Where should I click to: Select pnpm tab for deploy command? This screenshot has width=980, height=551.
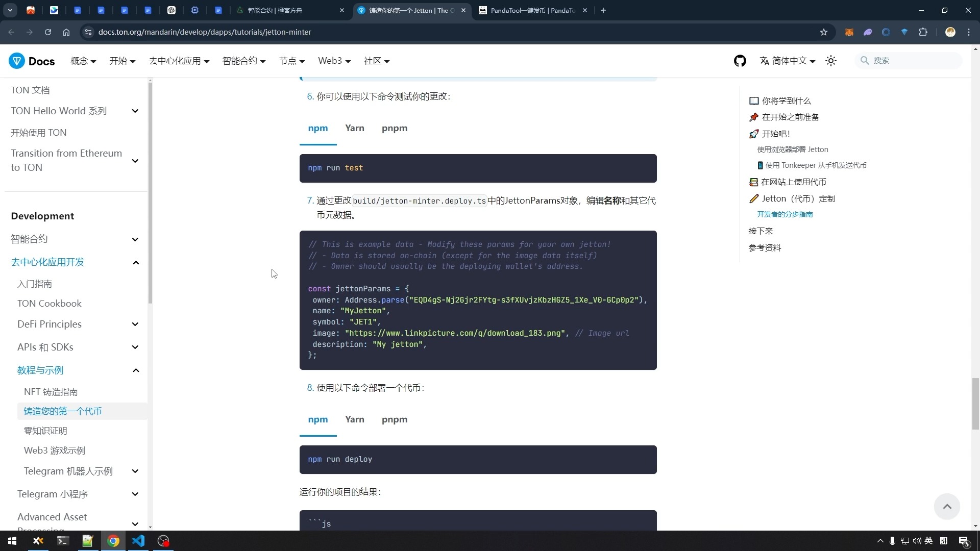point(395,419)
